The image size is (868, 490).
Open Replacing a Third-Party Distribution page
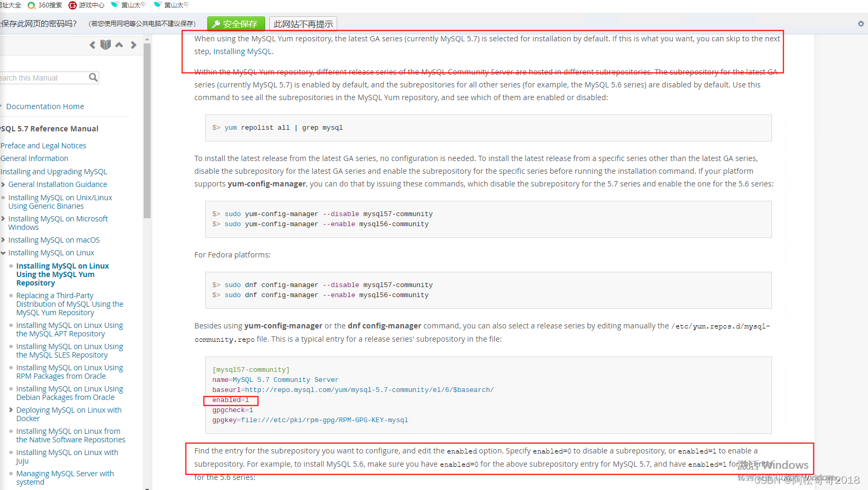coord(69,304)
